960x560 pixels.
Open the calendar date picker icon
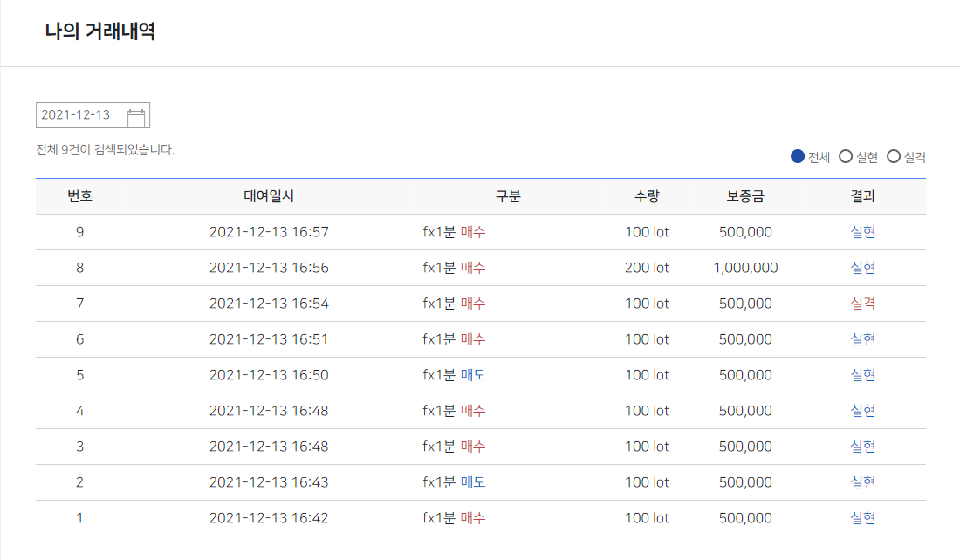[x=136, y=116]
